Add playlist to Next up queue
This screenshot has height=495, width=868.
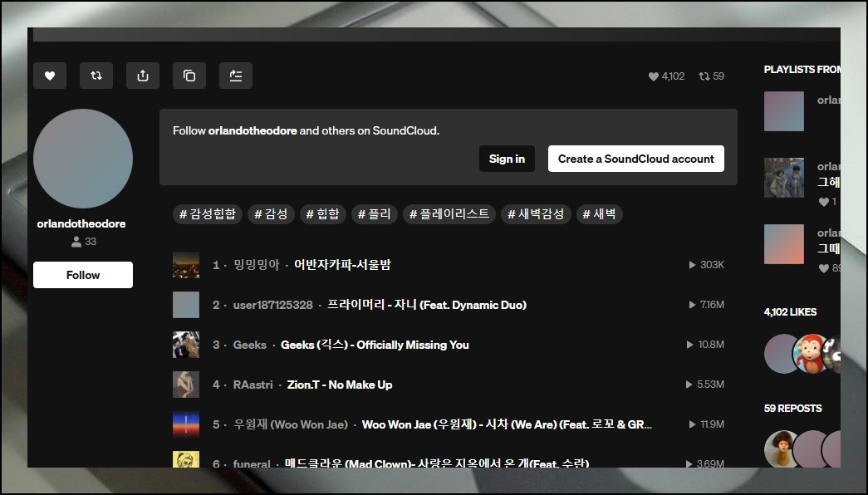click(236, 76)
